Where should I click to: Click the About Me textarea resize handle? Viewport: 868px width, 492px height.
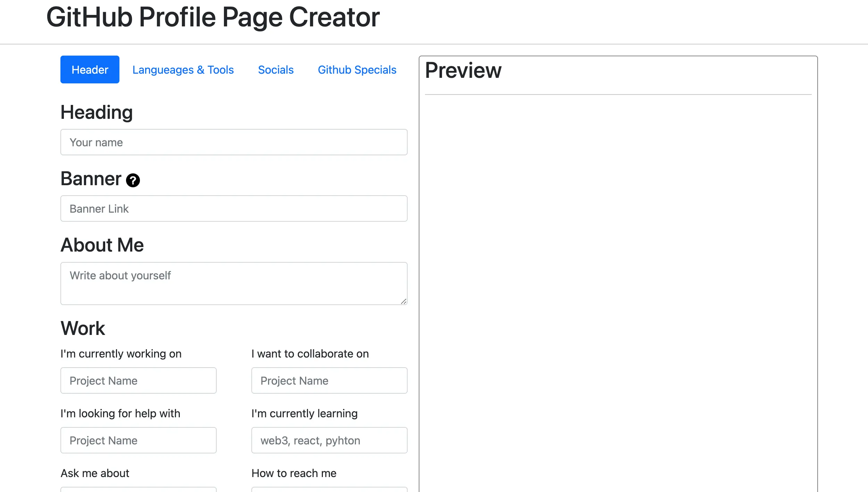[403, 301]
